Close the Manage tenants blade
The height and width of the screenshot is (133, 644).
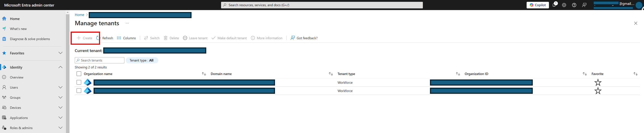point(636,23)
